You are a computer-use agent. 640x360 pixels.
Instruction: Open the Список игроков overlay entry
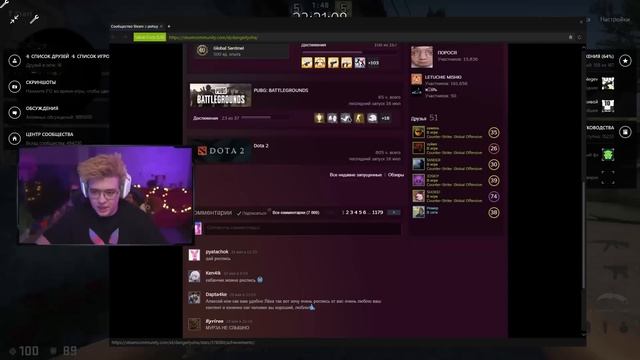pos(90,56)
